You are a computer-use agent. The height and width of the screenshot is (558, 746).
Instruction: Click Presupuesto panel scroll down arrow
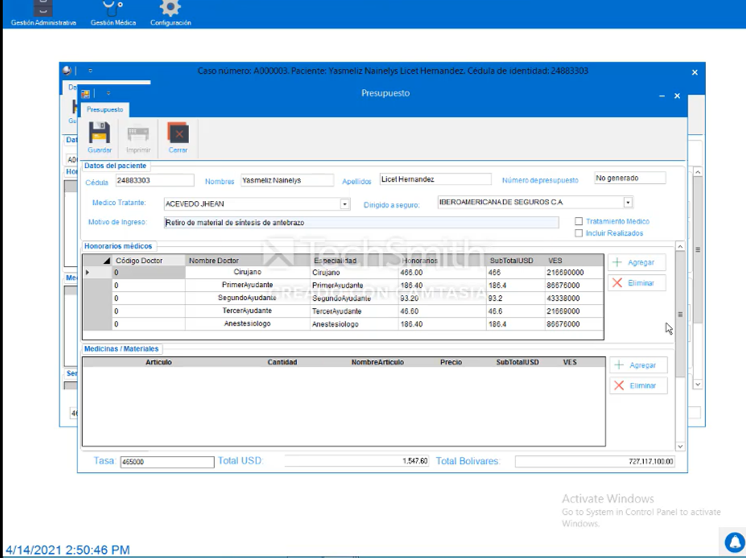pos(680,446)
